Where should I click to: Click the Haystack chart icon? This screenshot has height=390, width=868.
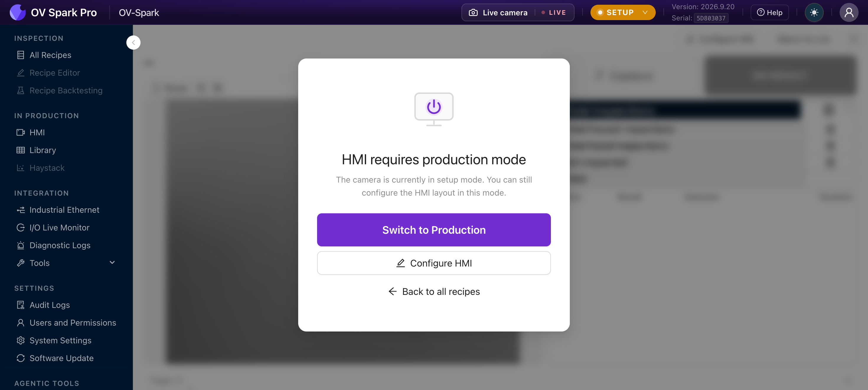pos(21,168)
